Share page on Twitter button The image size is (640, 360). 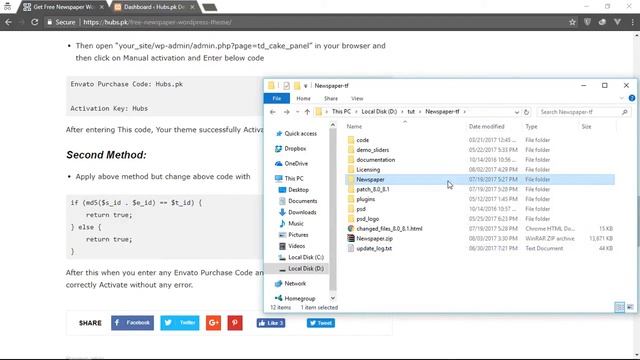180,323
